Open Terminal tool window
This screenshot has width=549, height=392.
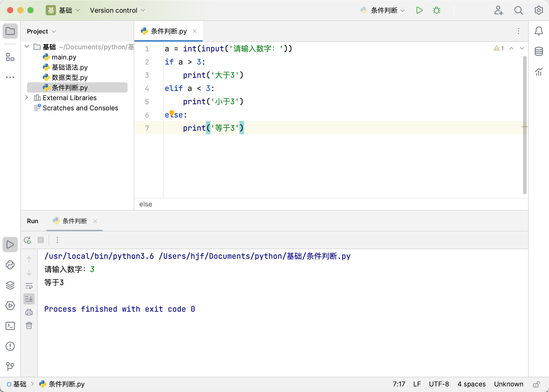coord(10,326)
